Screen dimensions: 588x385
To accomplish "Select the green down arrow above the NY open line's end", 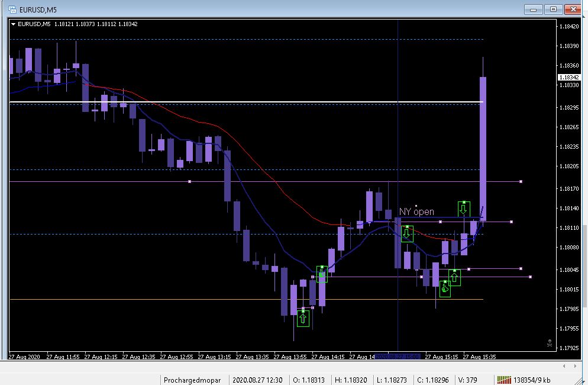I will click(464, 209).
